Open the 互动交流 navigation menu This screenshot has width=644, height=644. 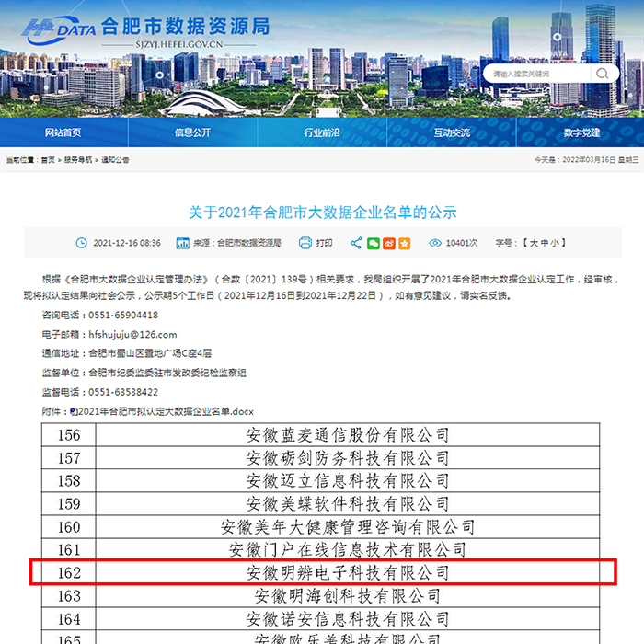coord(451,132)
